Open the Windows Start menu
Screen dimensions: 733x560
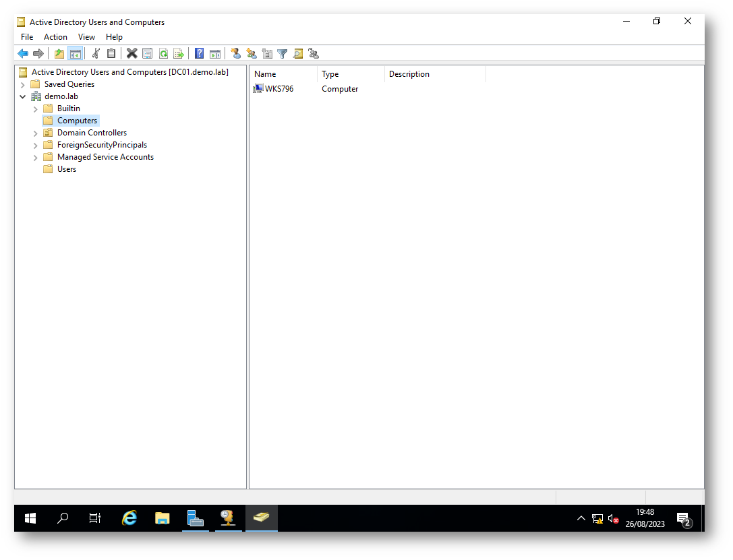(30, 518)
